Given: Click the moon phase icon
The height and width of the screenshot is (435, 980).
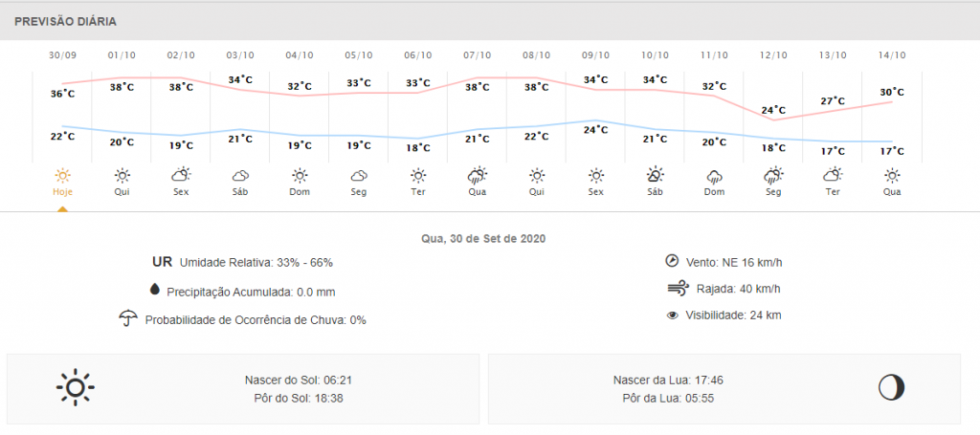Looking at the screenshot, I should (891, 387).
